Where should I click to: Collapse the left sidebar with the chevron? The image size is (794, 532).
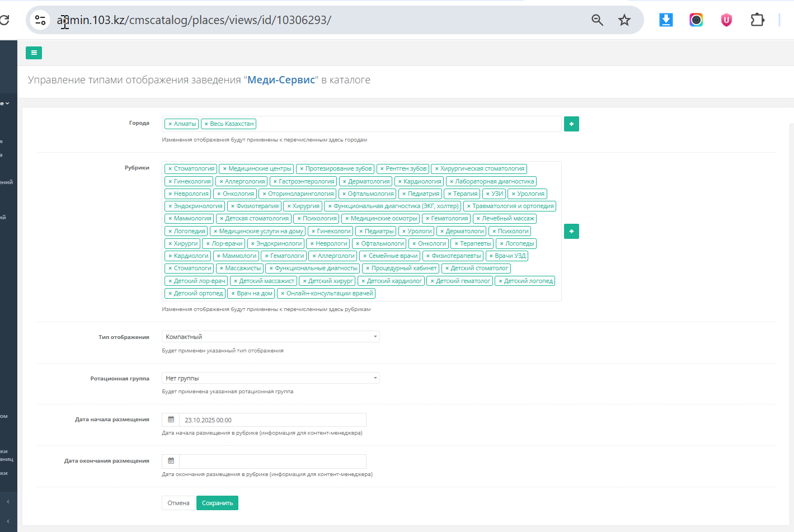(8, 502)
